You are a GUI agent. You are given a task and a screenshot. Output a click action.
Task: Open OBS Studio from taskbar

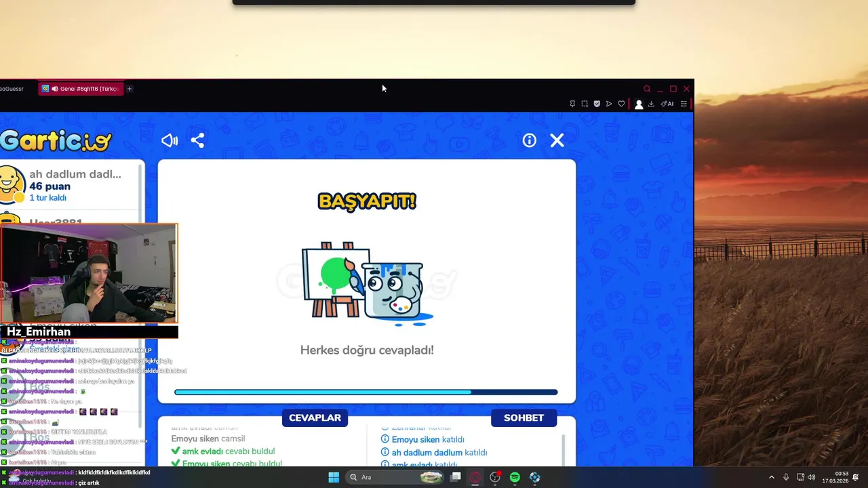[495, 477]
